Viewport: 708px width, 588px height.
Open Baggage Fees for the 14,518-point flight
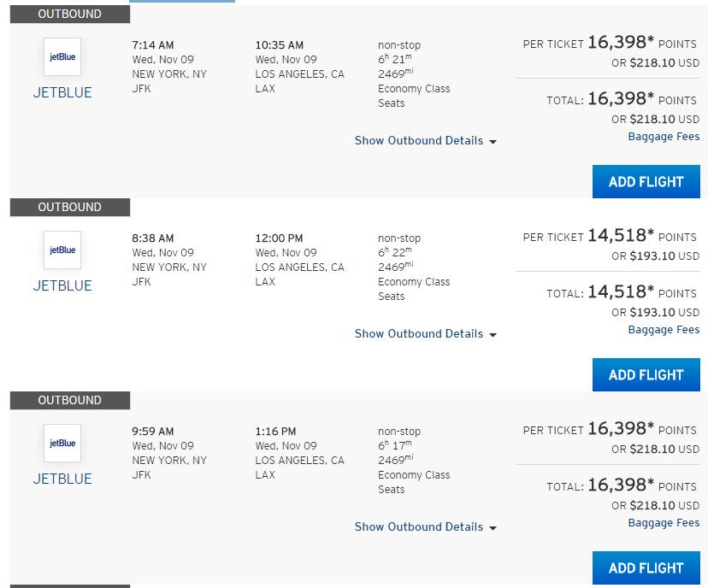(664, 329)
